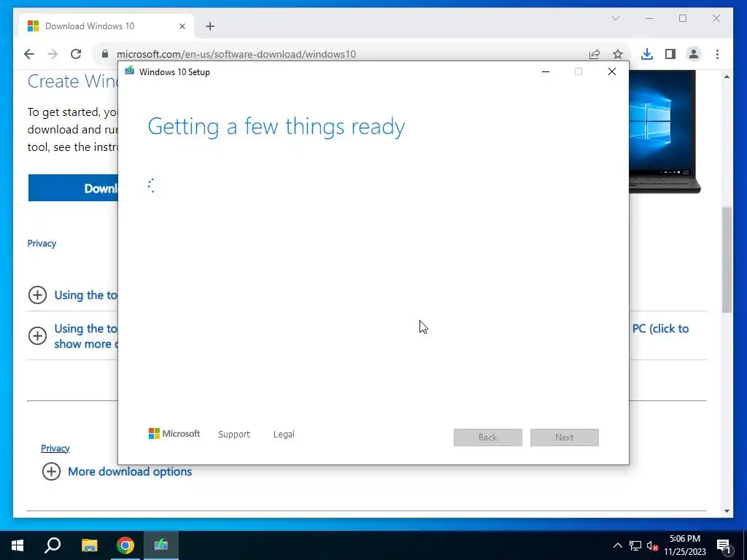The image size is (747, 560).
Task: Bookmark this page with the star
Action: 618,54
